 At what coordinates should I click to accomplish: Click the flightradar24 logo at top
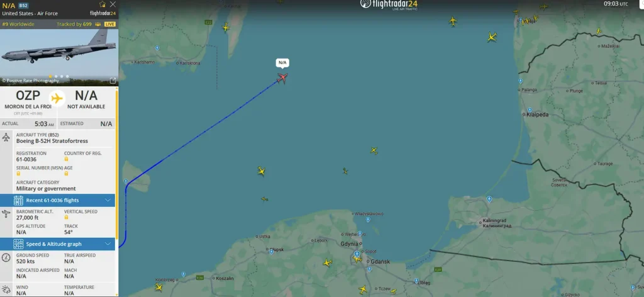coord(389,4)
